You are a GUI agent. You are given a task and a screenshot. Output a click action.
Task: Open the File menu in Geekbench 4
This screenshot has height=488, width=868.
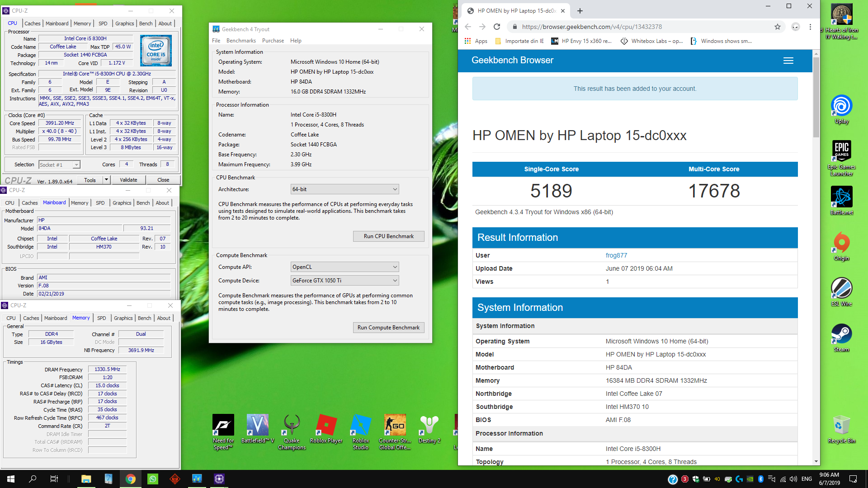(x=216, y=41)
